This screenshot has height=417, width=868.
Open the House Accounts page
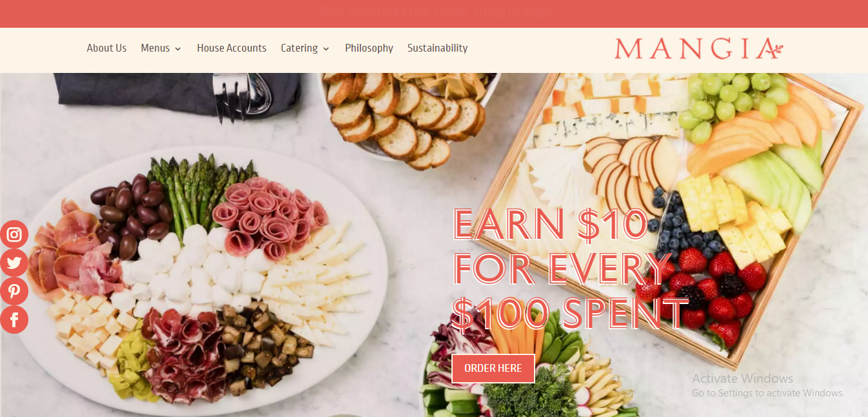[x=232, y=48]
